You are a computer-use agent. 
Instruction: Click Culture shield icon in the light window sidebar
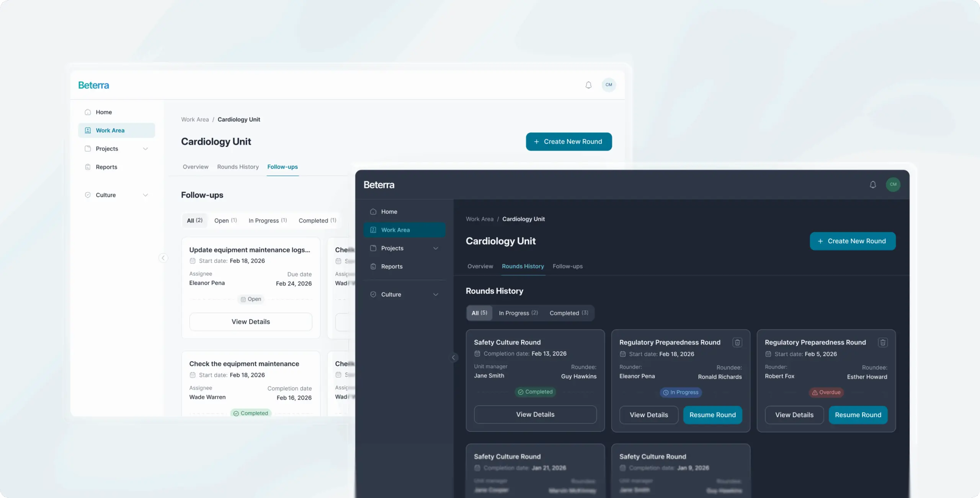coord(88,195)
